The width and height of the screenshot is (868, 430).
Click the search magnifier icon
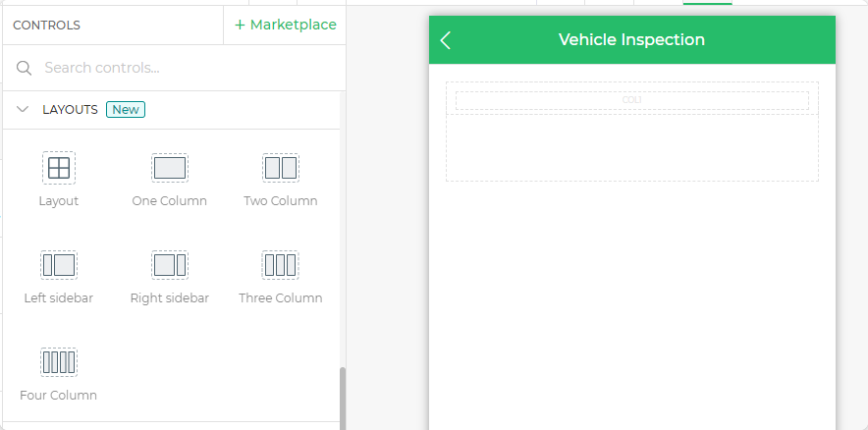[x=24, y=68]
